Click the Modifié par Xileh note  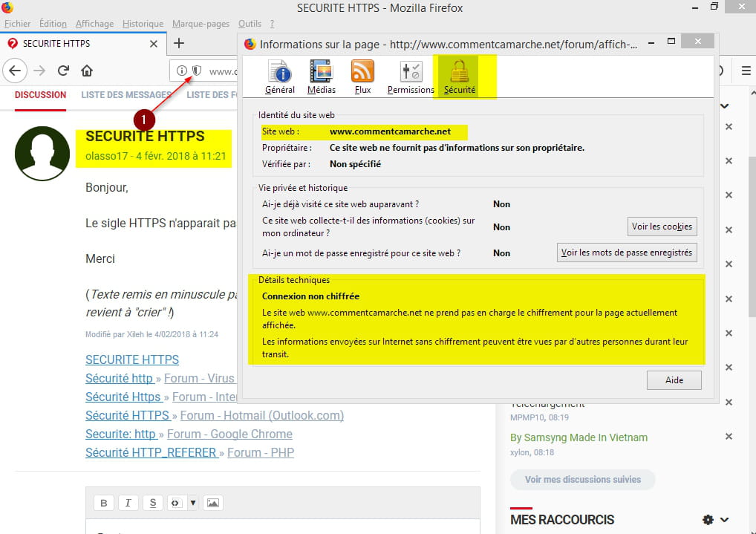tap(152, 334)
